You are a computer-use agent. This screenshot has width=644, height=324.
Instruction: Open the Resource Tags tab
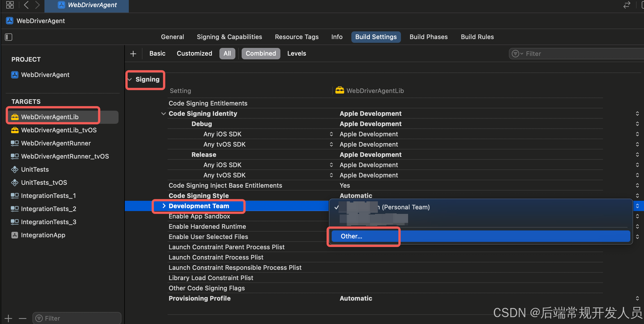point(297,37)
